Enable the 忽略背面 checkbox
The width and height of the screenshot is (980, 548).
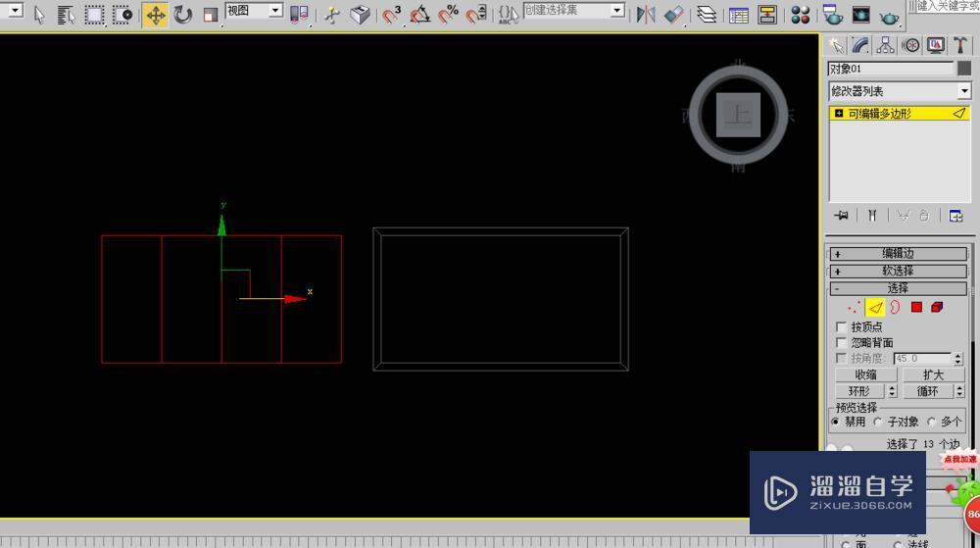click(841, 342)
